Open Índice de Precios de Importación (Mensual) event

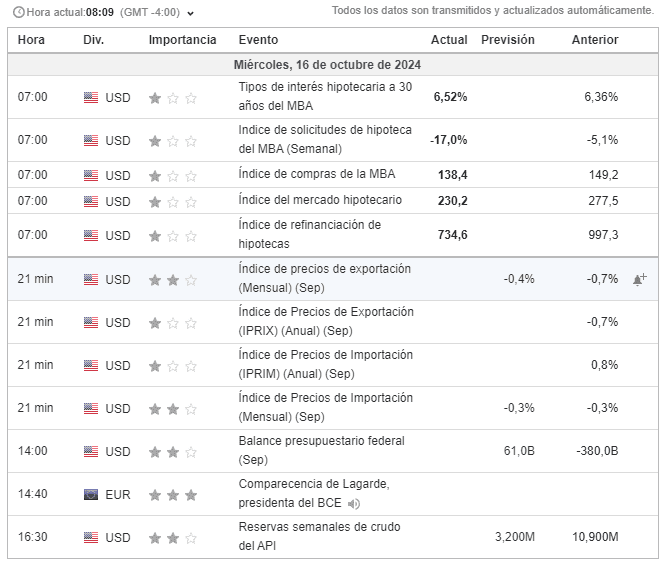[x=325, y=407]
